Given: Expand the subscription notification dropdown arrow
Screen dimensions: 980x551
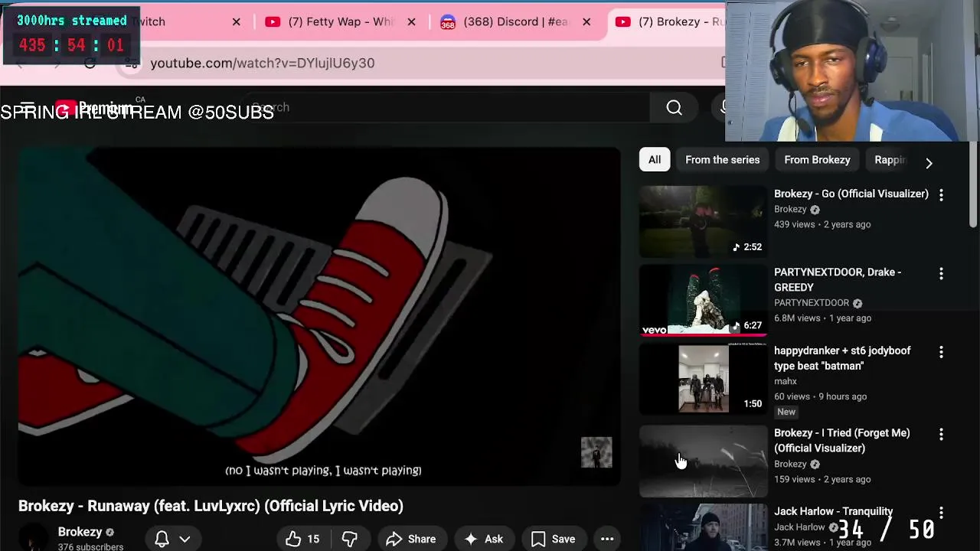Looking at the screenshot, I should [185, 539].
